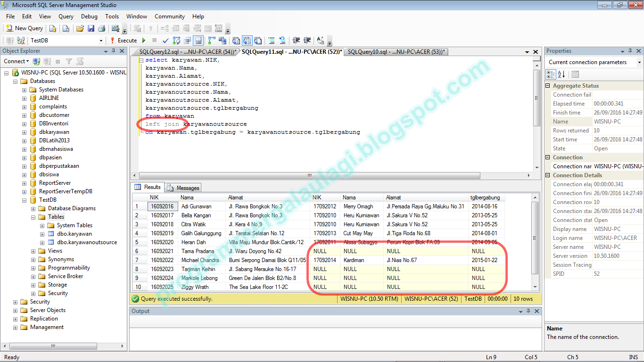This screenshot has width=644, height=362.
Task: Toggle auto-hide pin on Object Explorer panel
Action: coord(114,51)
